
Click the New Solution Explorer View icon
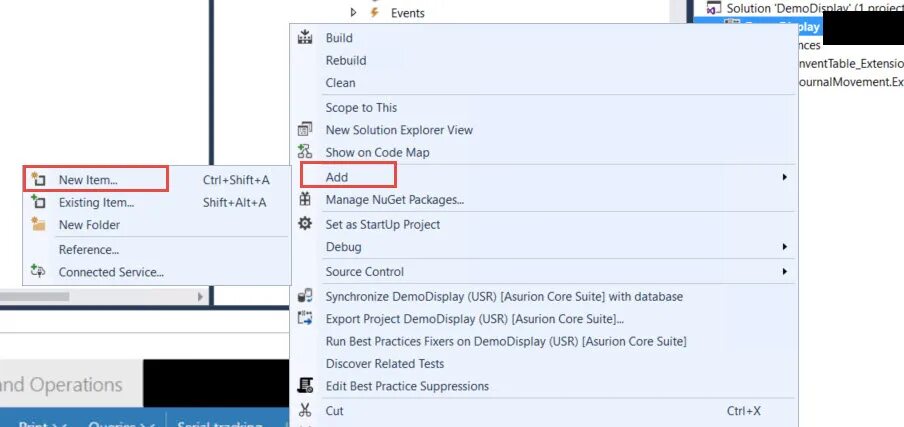306,130
